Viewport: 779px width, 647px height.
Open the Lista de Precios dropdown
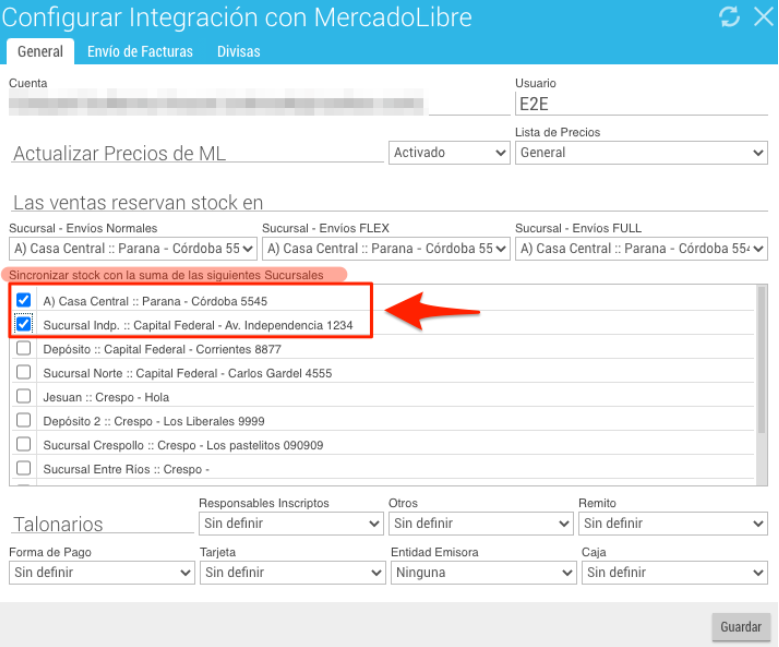tap(641, 153)
